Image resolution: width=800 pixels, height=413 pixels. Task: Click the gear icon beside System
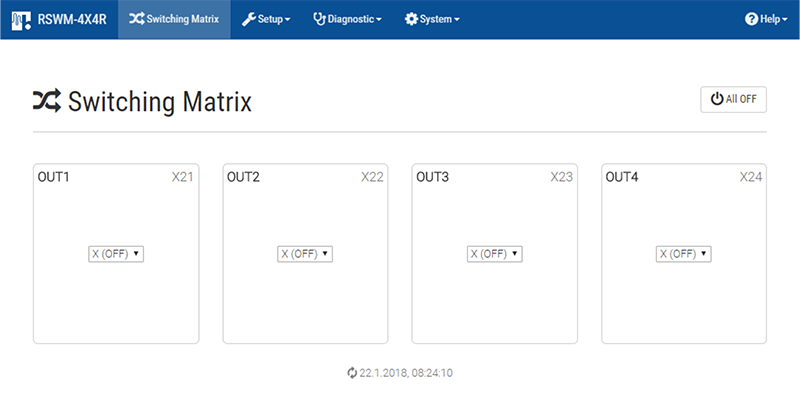(x=411, y=19)
